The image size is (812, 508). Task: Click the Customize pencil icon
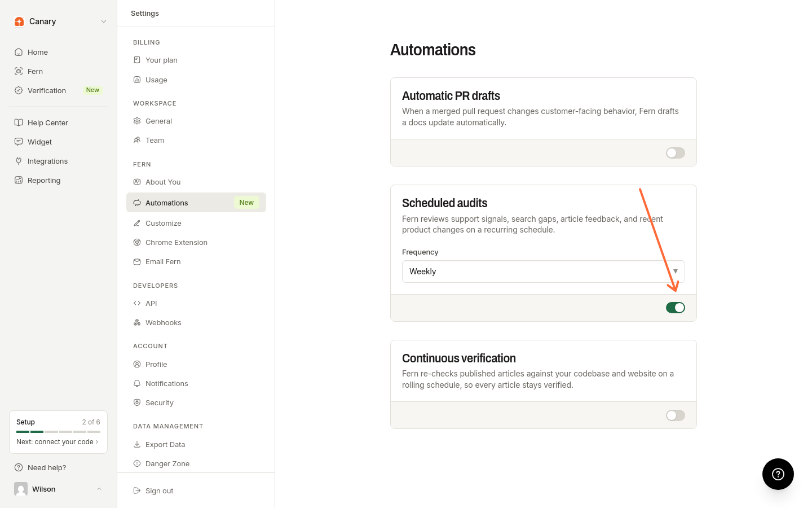coord(137,223)
